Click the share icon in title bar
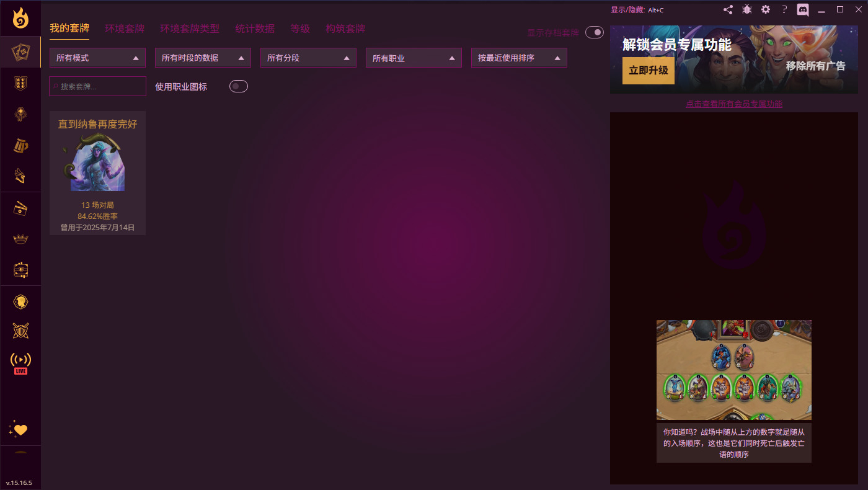Screen dimensions: 868x490 [x=728, y=10]
